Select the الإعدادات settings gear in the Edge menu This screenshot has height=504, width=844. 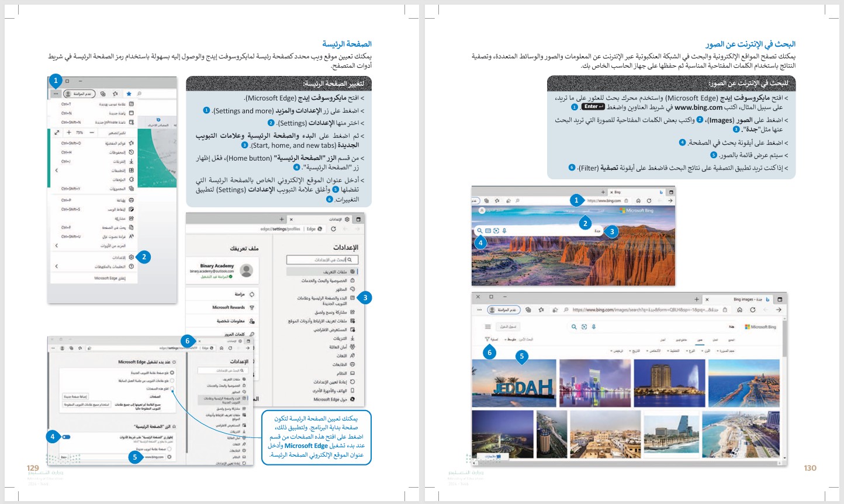point(131,257)
